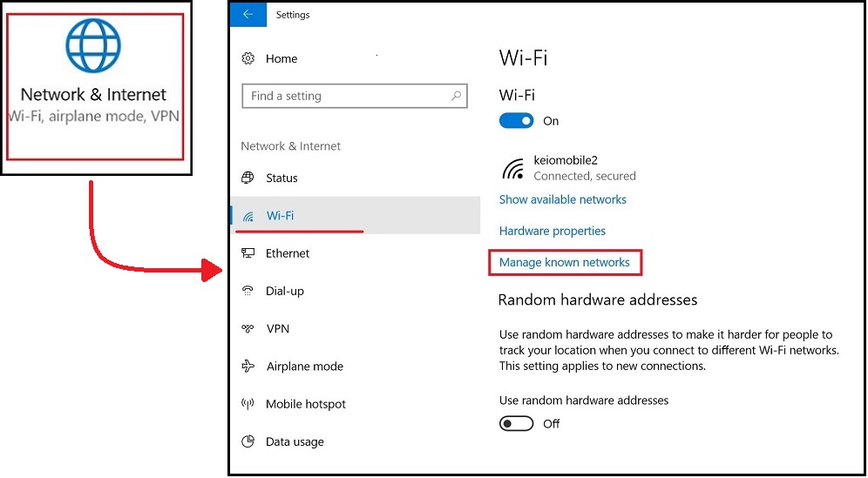
Task: Open the Ethernet settings page
Action: click(288, 253)
